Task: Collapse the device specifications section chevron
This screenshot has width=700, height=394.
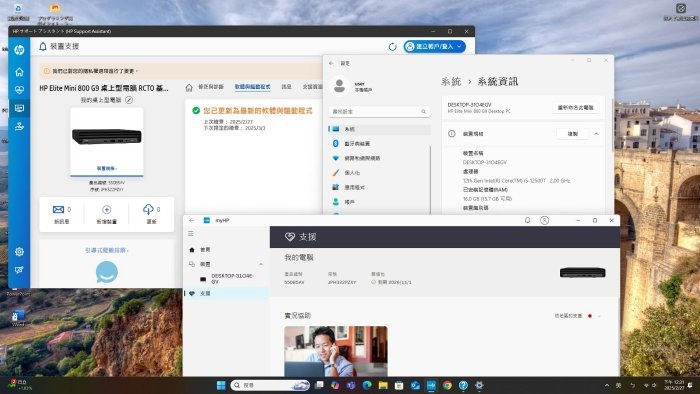Action: (x=596, y=134)
